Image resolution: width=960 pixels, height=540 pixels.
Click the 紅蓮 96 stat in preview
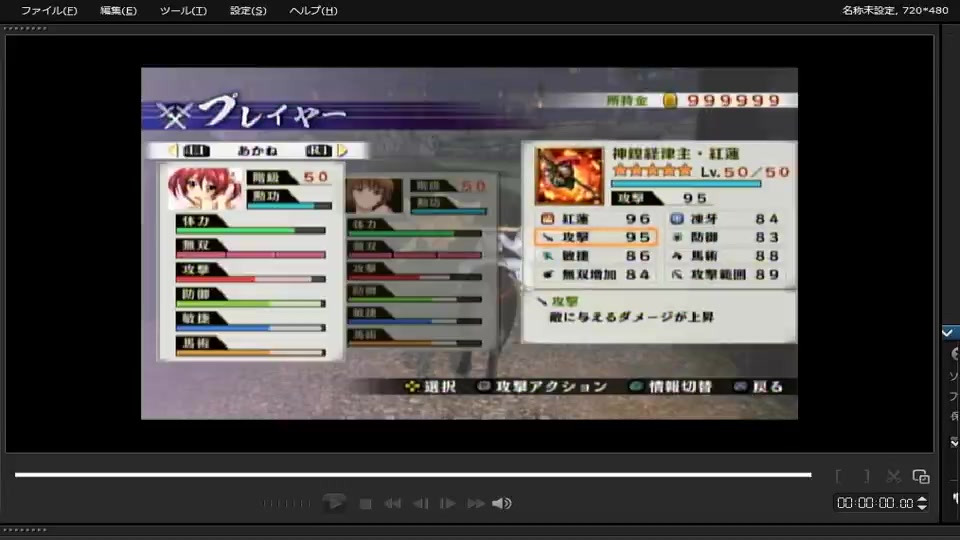point(596,219)
